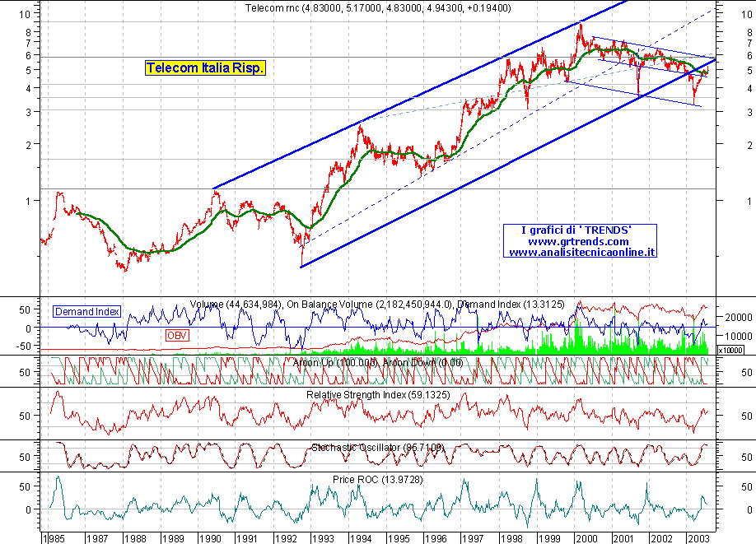This screenshot has width=756, height=544.
Task: Click the red 'OBV' label box
Action: click(177, 335)
